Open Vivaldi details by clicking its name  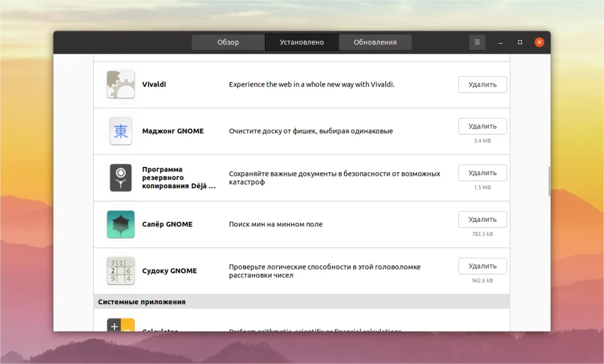[x=154, y=84]
